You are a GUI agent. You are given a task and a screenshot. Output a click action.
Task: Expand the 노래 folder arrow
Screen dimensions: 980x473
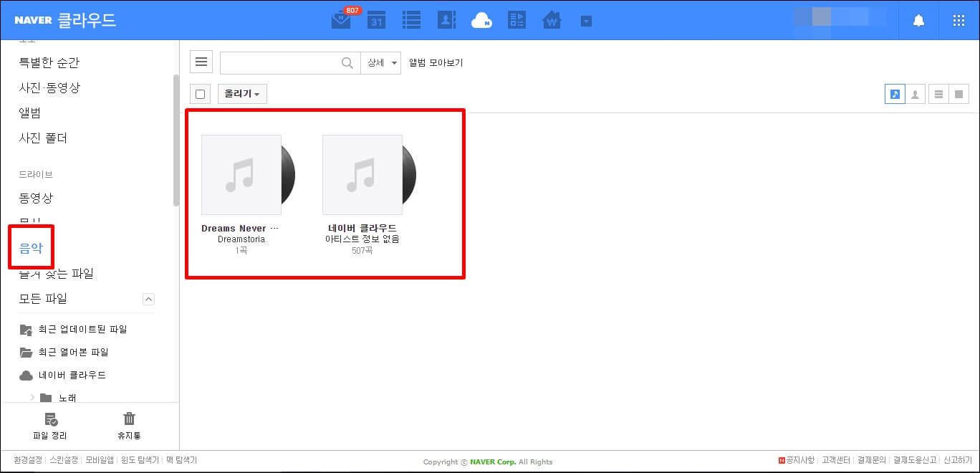[x=32, y=397]
